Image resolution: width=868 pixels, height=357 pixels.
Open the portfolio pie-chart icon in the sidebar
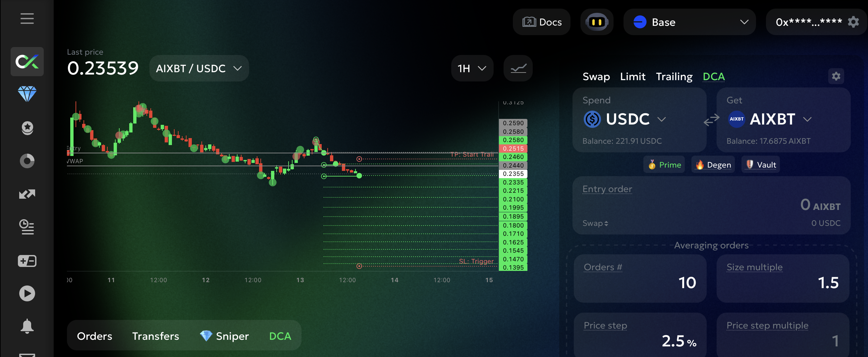[27, 161]
